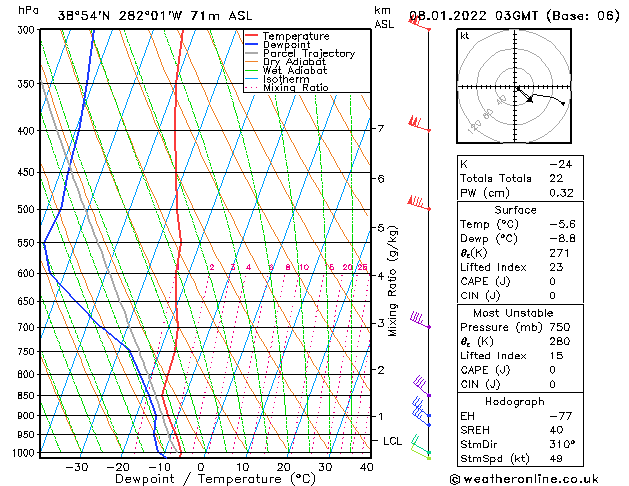Image resolution: width=629 pixels, height=486 pixels.
Task: Click the 'StmSpd (kt)' value 49
Action: (556, 458)
